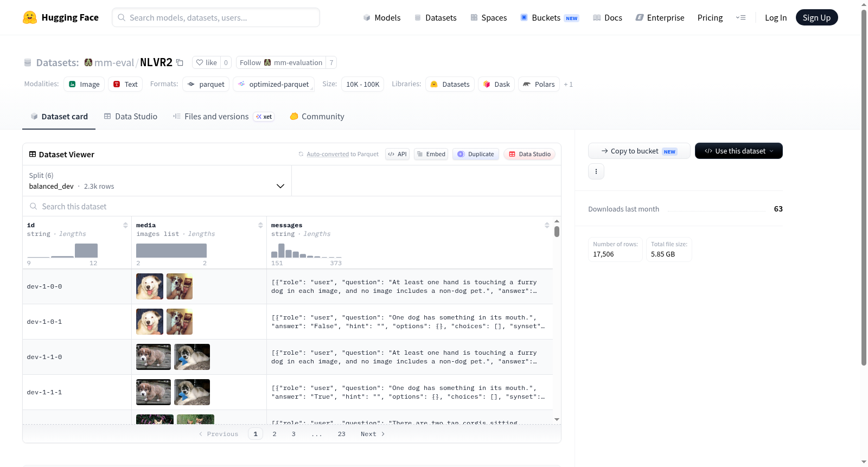The width and height of the screenshot is (868, 467).
Task: Click the Search this dataset field
Action: (x=292, y=206)
